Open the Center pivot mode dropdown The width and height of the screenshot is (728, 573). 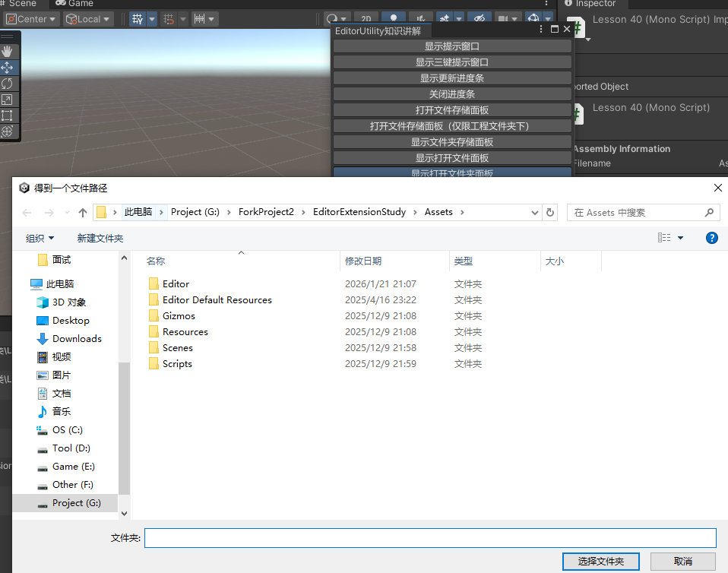(31, 19)
